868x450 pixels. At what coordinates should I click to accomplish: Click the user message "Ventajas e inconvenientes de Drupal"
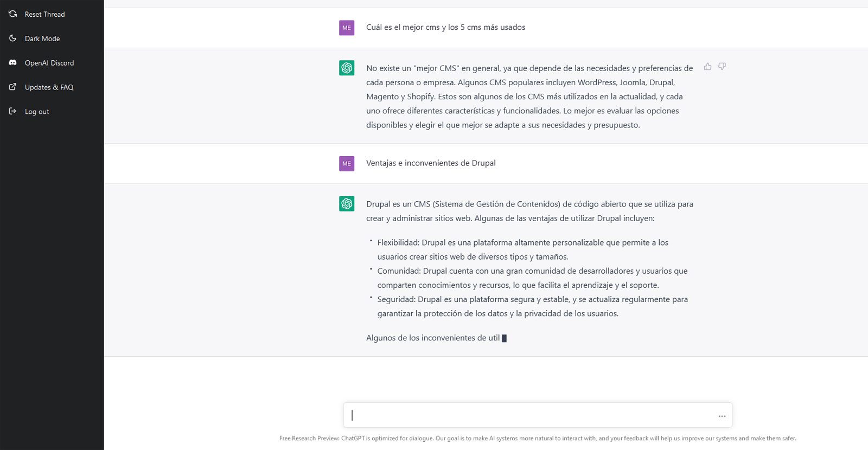coord(431,163)
